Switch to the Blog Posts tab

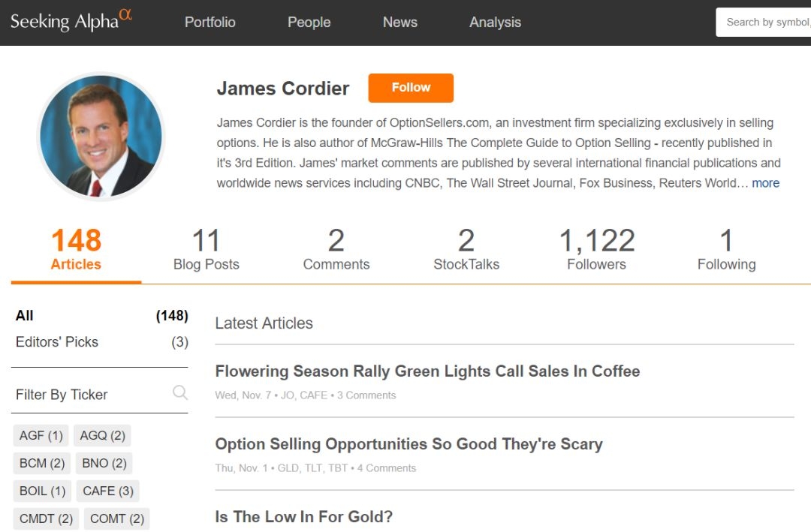(206, 251)
